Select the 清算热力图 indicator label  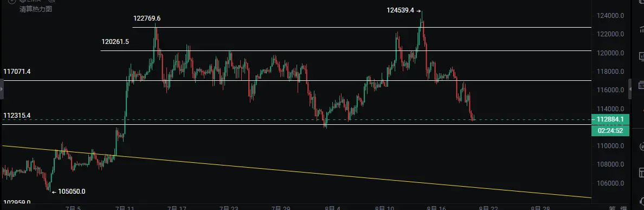pyautogui.click(x=36, y=9)
